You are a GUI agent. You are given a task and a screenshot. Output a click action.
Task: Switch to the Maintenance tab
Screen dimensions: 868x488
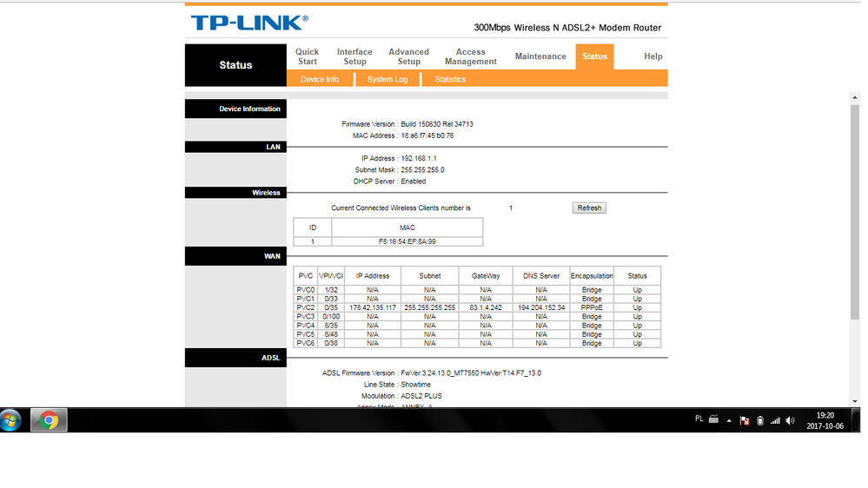pos(540,56)
